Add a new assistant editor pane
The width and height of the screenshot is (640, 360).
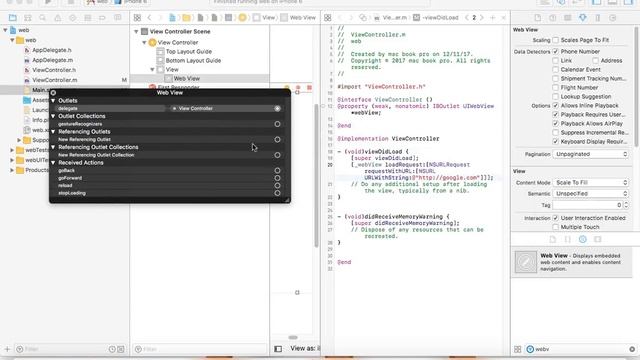click(x=493, y=18)
